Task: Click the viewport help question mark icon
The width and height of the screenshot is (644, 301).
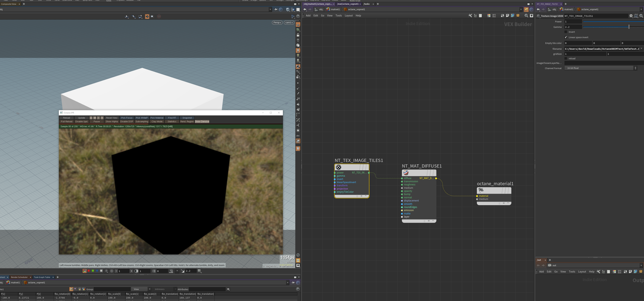Action: [298, 16]
